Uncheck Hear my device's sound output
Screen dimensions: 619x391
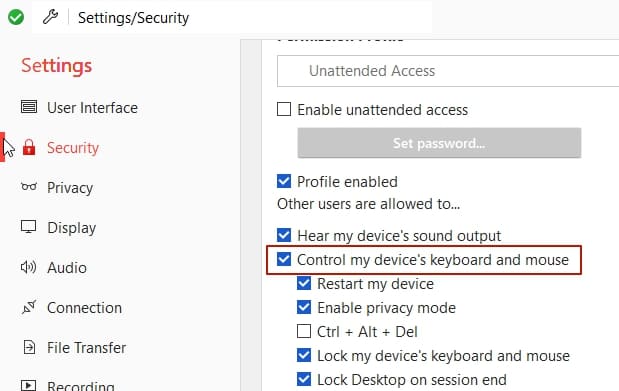pos(284,235)
